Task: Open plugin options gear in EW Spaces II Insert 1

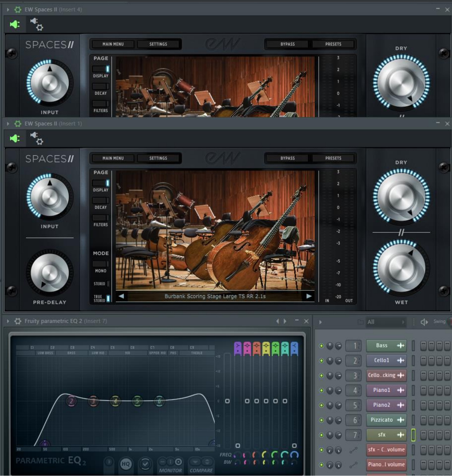Action: click(x=18, y=124)
